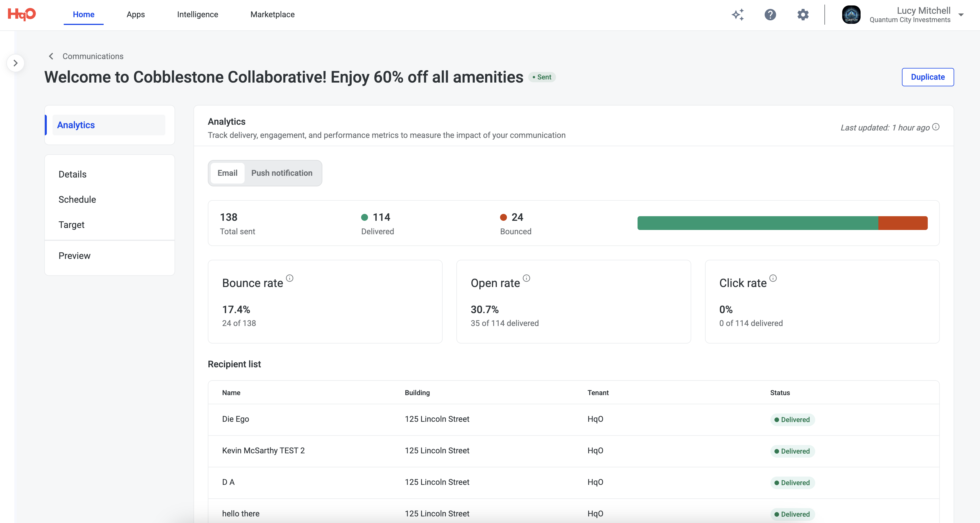Open the Marketplace nav tab
The image size is (980, 523).
coord(272,14)
